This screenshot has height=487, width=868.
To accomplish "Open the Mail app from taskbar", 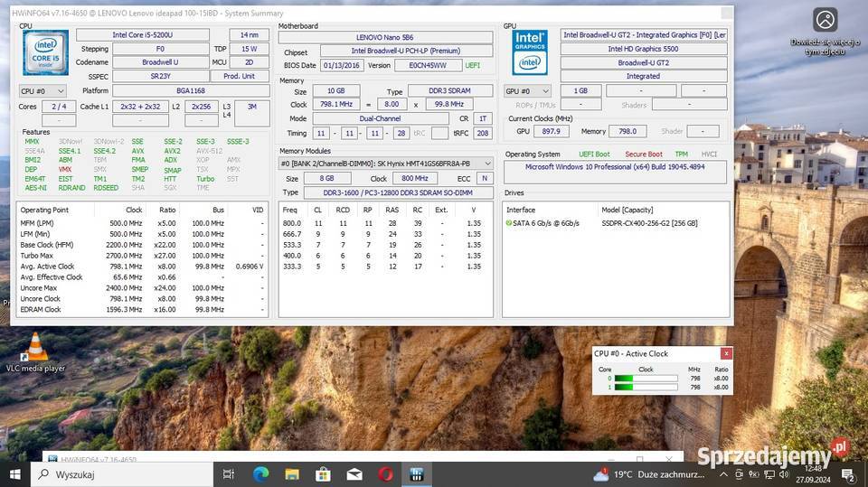I will [x=354, y=474].
